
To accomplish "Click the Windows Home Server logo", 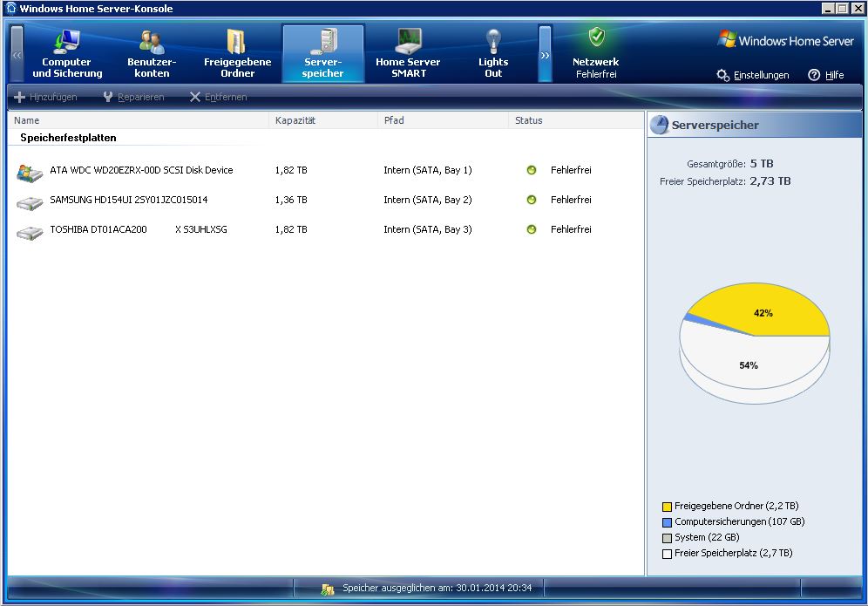I will coord(785,40).
